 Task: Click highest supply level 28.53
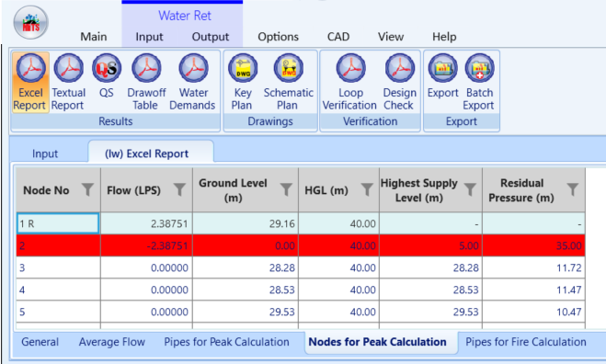pos(430,290)
